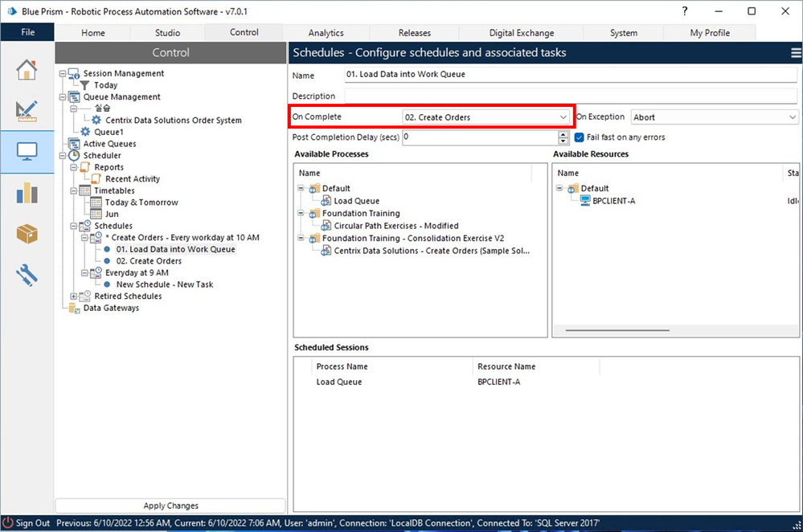Open the Analytics bar chart sidebar icon
803x532 pixels.
point(27,193)
